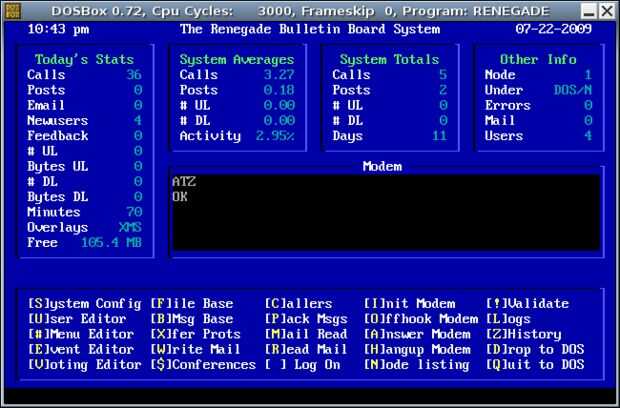Open the [#]Menu Editor entry
This screenshot has height=408, width=620.
(x=81, y=334)
